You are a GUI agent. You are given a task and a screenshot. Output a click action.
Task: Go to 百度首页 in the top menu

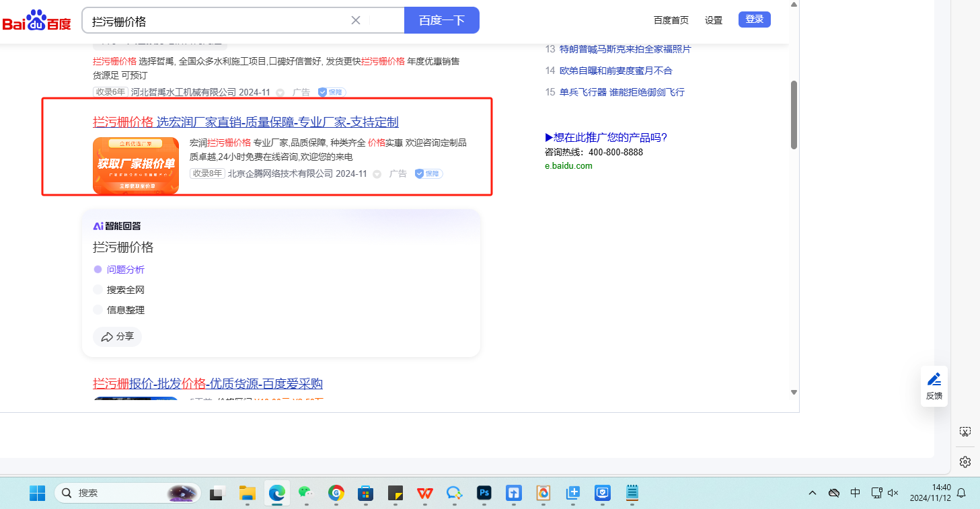[x=671, y=20]
